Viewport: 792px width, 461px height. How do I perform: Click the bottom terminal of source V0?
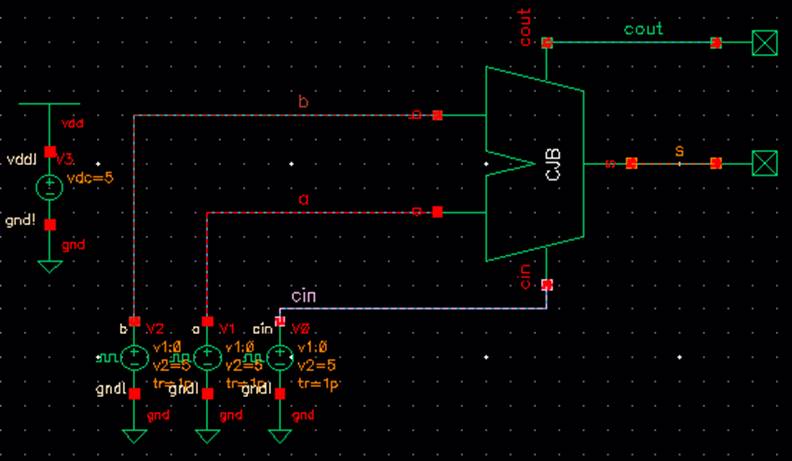(280, 394)
